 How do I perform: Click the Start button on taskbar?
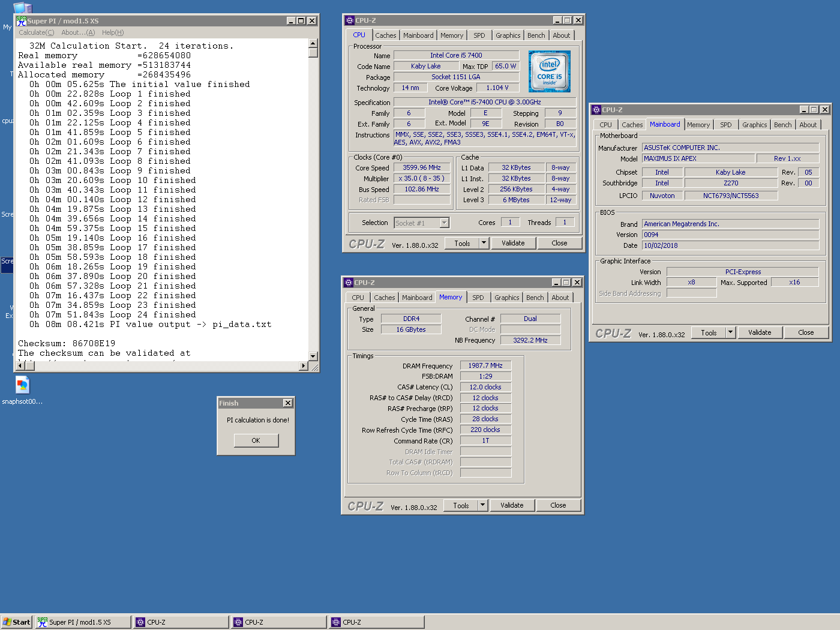coord(16,622)
